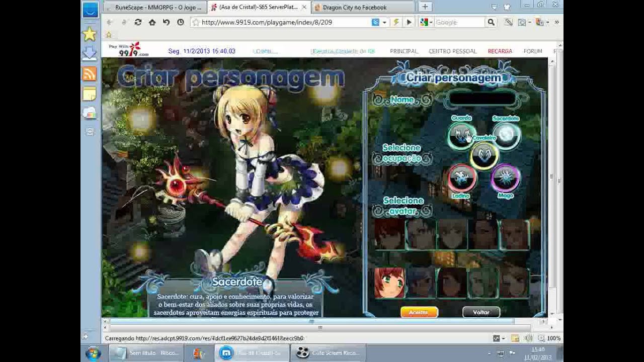Click the play go-to button beside address bar
Screen dimensions: 644x362
click(409, 22)
